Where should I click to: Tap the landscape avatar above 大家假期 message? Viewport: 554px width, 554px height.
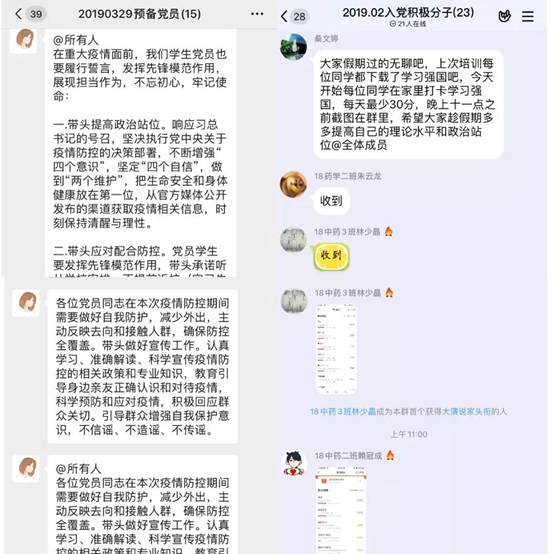293,47
